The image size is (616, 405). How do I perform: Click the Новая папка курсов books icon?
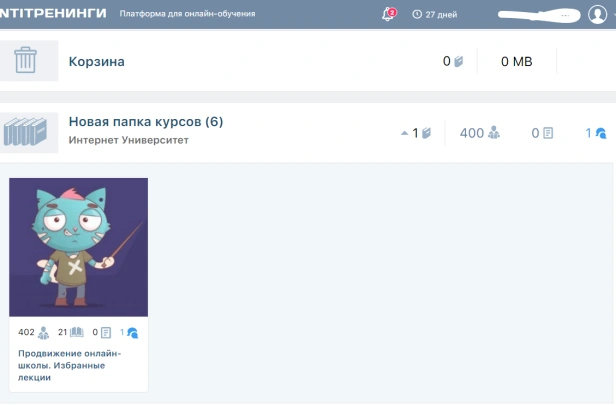[26, 132]
